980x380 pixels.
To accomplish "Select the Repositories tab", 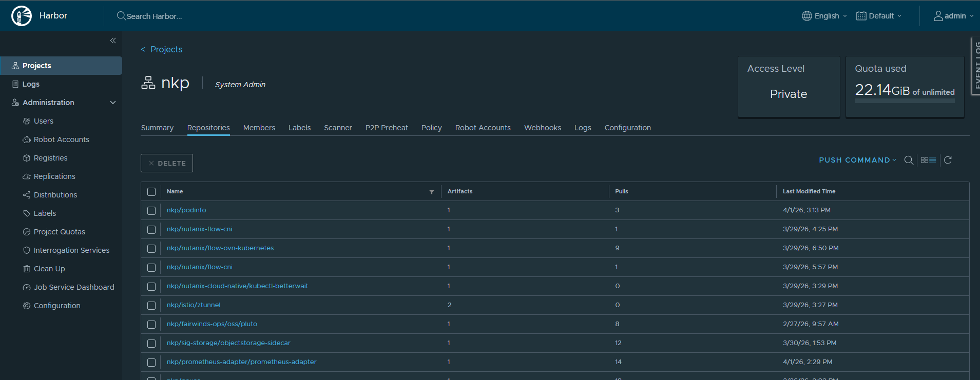I will pos(208,128).
